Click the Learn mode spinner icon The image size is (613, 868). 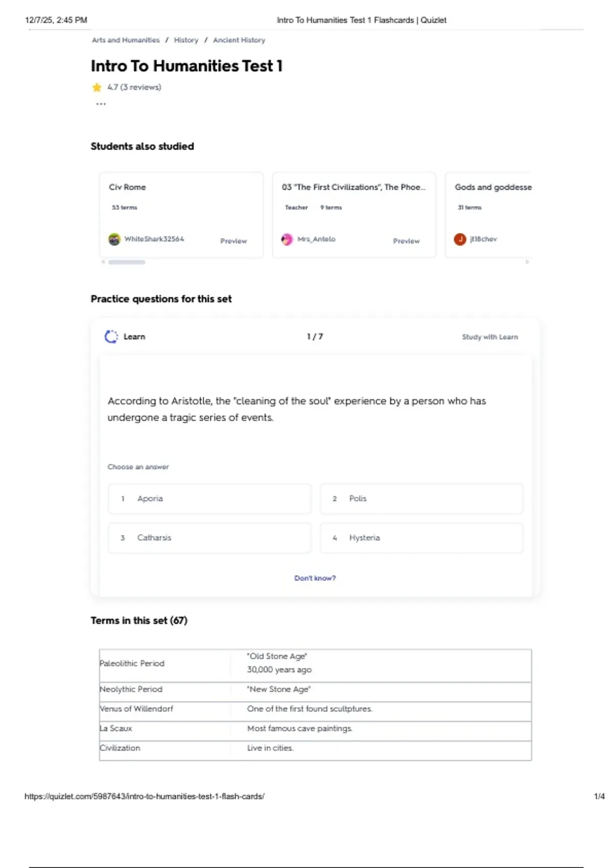(111, 336)
